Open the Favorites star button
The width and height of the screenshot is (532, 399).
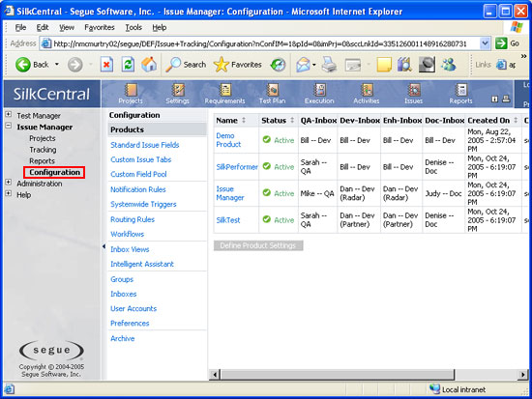(238, 65)
